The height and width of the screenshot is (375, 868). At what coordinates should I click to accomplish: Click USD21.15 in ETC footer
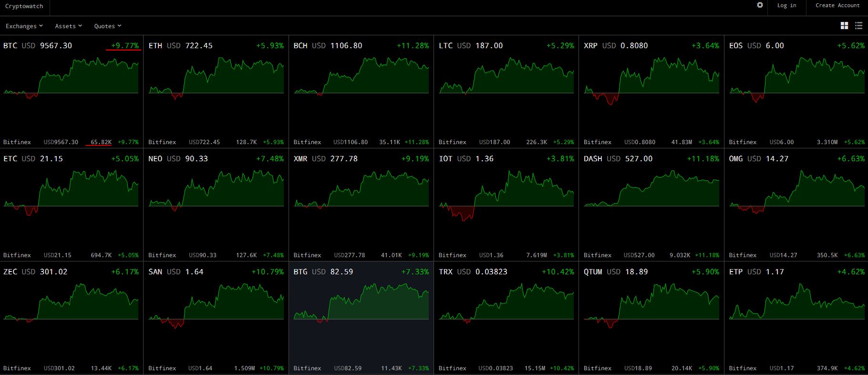tap(58, 255)
